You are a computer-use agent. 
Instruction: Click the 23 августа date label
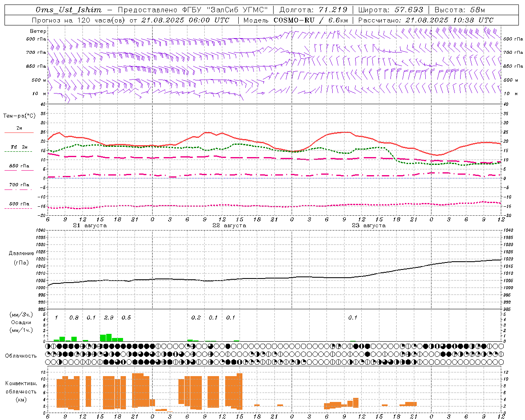[x=369, y=226]
